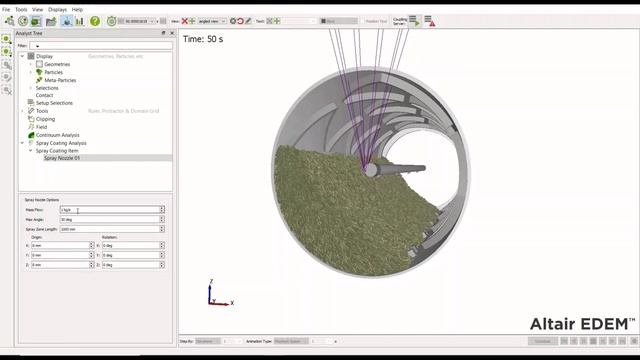Click the green stopwatch time icon

111,21
